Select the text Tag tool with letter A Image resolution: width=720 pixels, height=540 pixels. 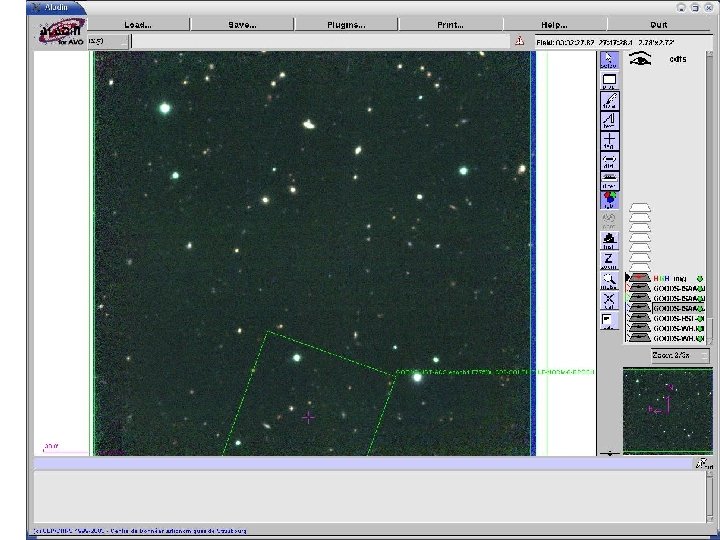click(x=609, y=121)
